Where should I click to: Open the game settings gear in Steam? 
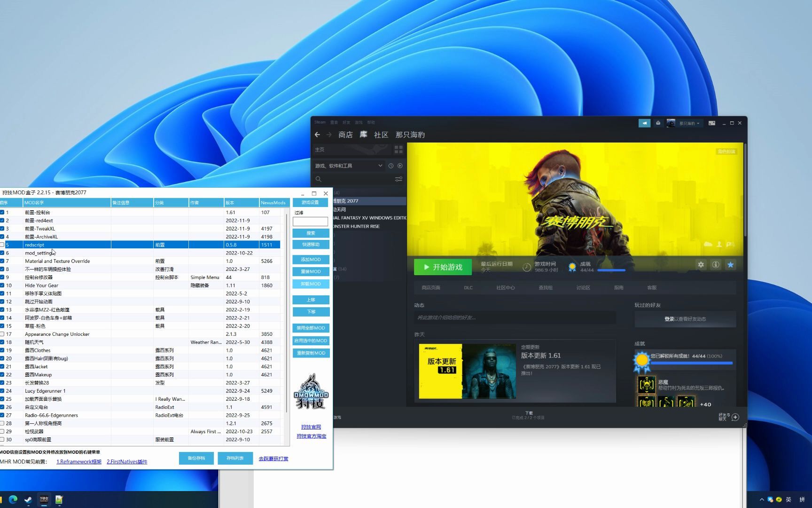click(701, 265)
